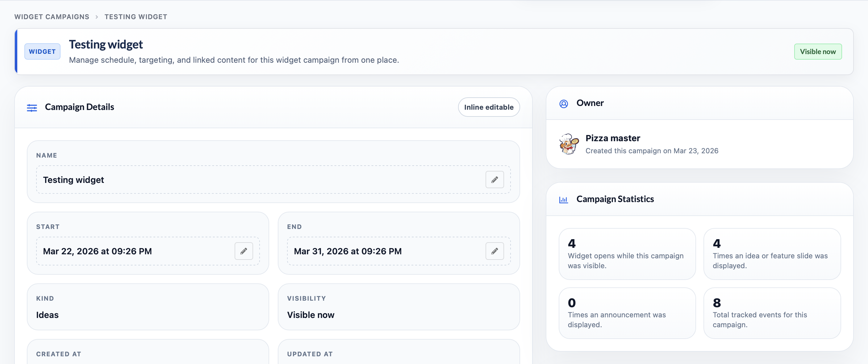Click the KIND field label
Image resolution: width=868 pixels, height=364 pixels.
point(45,298)
